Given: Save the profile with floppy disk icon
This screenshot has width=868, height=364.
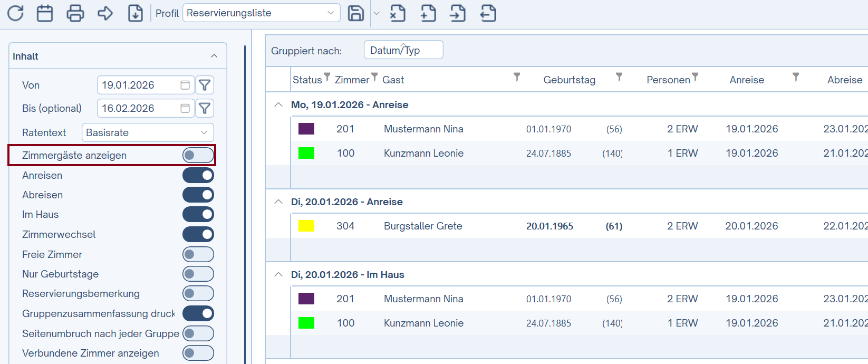Looking at the screenshot, I should [x=356, y=13].
